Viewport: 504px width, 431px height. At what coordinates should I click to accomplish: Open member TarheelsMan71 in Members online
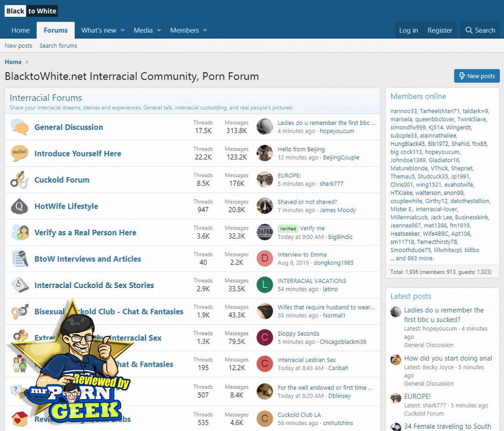pos(440,112)
